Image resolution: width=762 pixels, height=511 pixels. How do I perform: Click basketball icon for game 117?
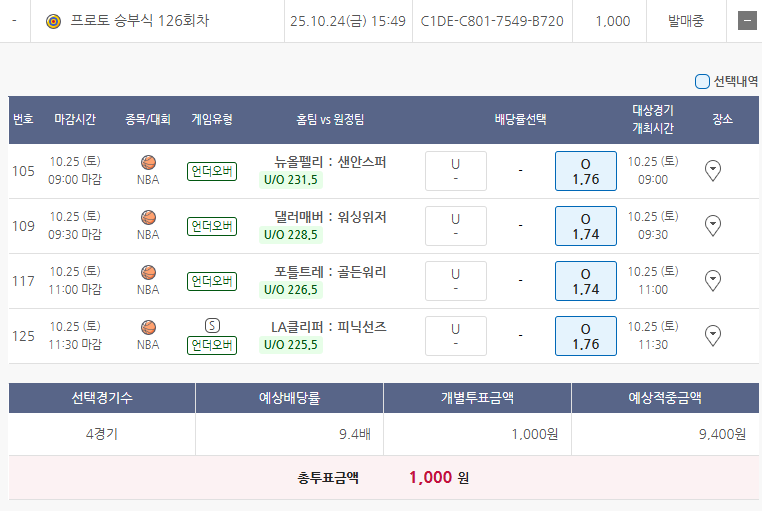pyautogui.click(x=148, y=272)
